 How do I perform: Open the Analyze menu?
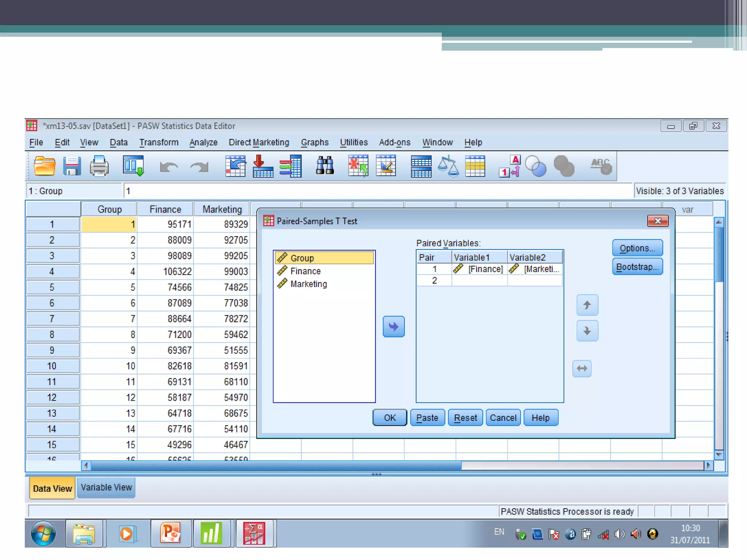coord(204,142)
